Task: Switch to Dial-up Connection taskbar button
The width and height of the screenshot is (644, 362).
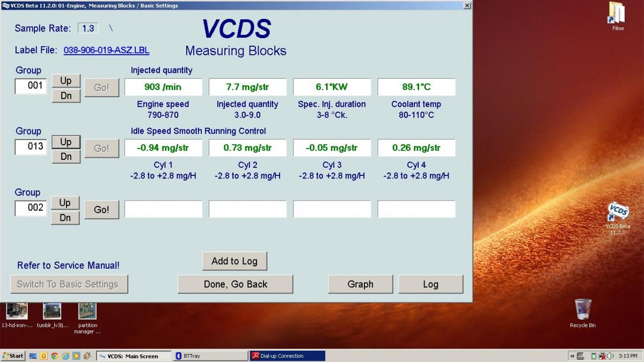Action: [x=288, y=356]
